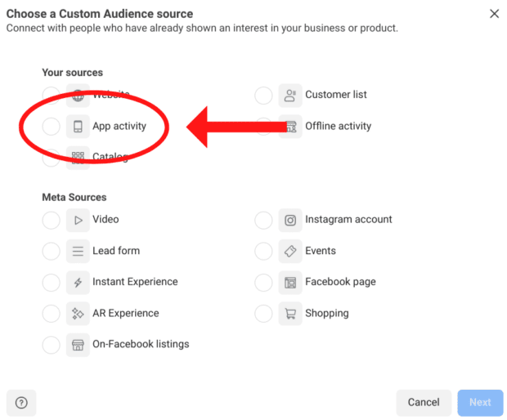This screenshot has height=420, width=507.
Task: Click the Instant Experience lightning icon
Action: (x=79, y=283)
